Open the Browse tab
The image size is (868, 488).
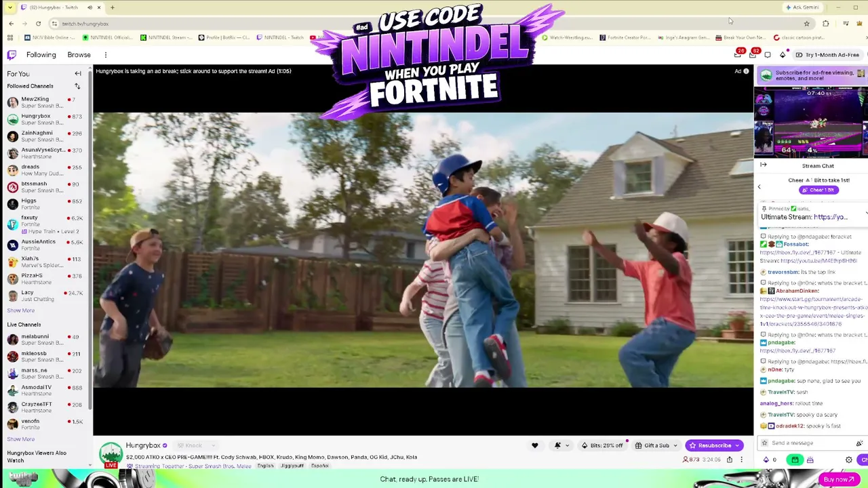(79, 55)
